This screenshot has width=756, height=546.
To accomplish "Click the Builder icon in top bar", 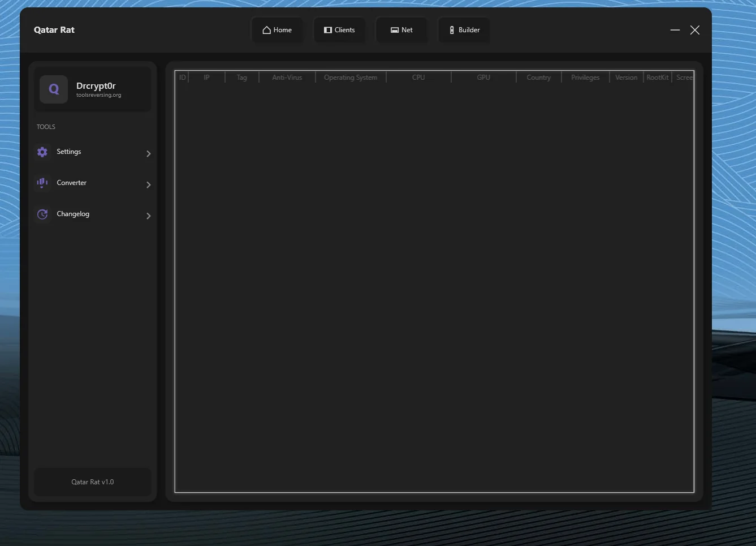I will pyautogui.click(x=452, y=30).
